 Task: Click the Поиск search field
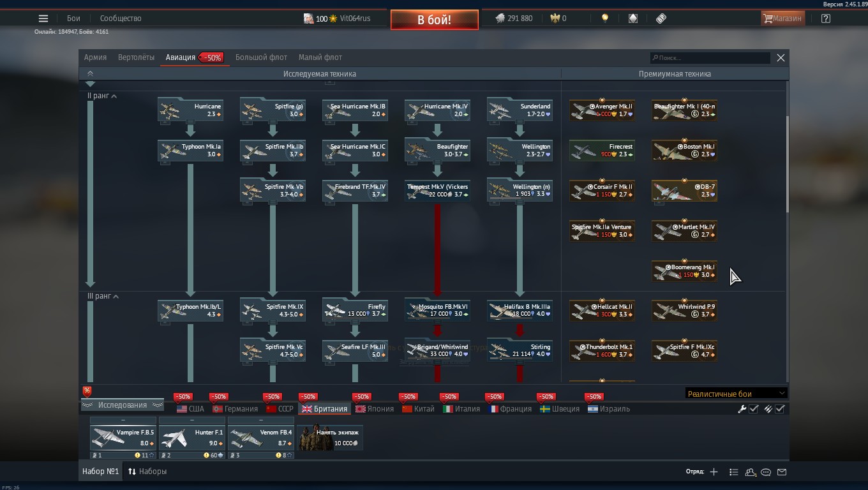[x=710, y=58]
